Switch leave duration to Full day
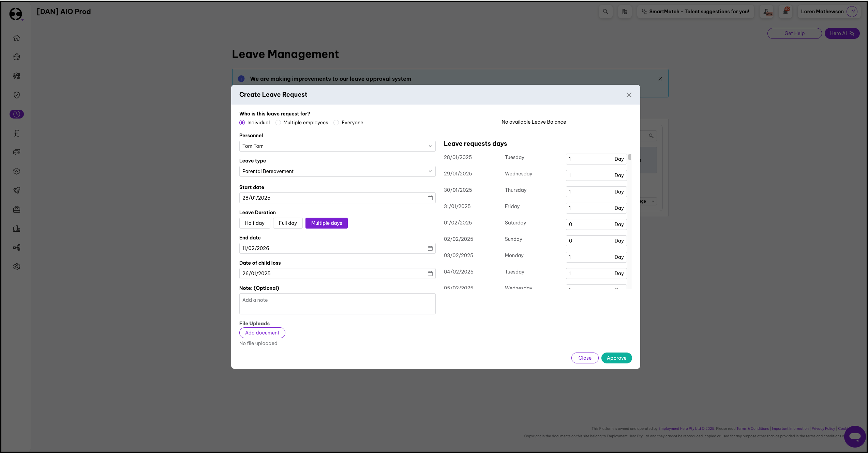This screenshot has height=453, width=868. pyautogui.click(x=288, y=223)
